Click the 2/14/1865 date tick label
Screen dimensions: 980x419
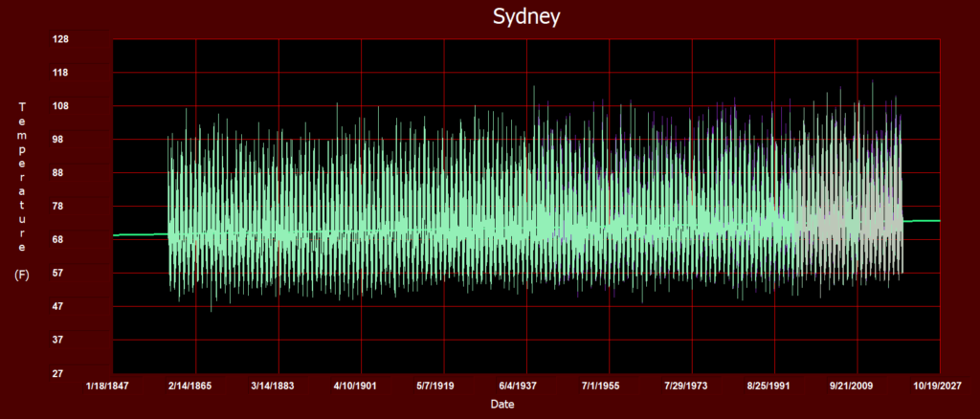[x=190, y=386]
